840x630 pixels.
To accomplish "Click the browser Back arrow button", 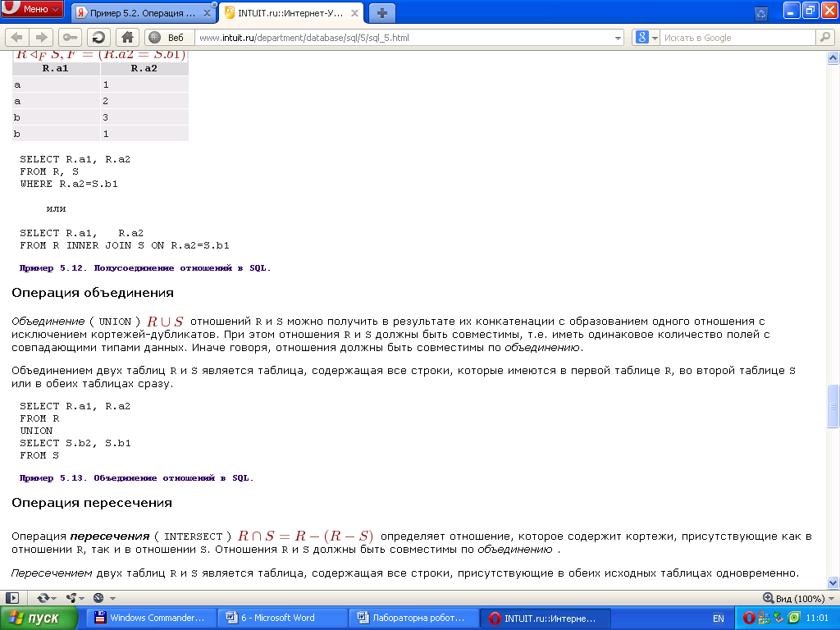I will [x=17, y=37].
